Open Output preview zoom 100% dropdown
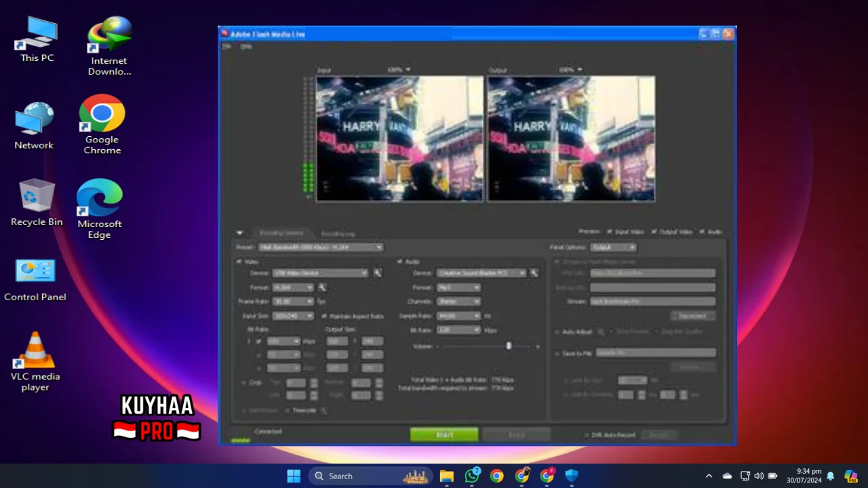Screen dimensions: 868x488 coord(570,70)
